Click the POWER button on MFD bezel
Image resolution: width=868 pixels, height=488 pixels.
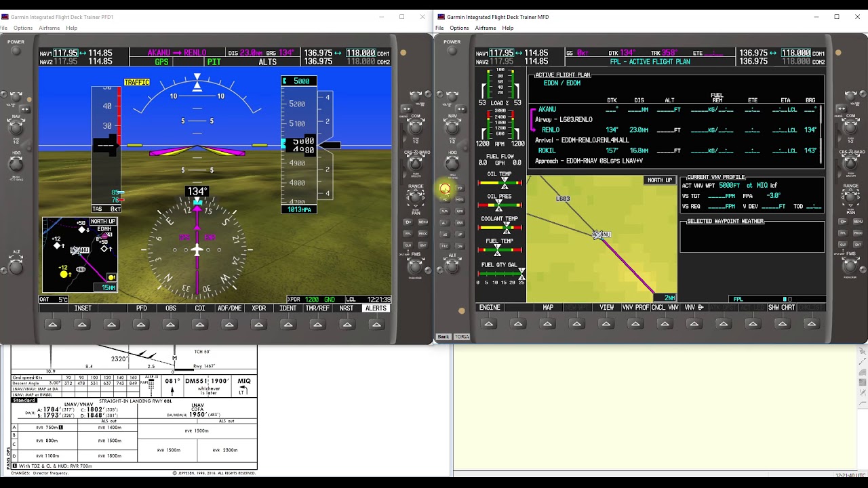[x=452, y=51]
